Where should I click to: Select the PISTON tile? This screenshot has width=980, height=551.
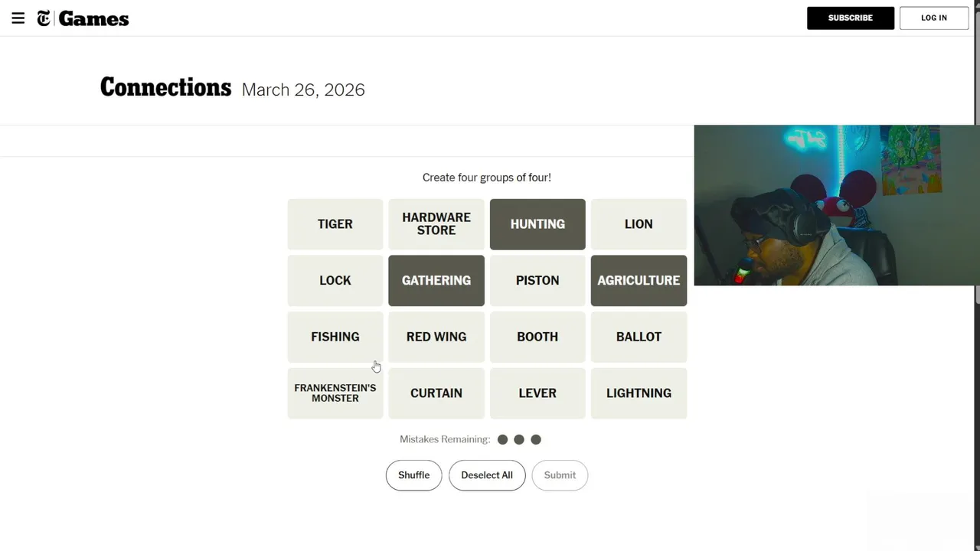pos(537,280)
